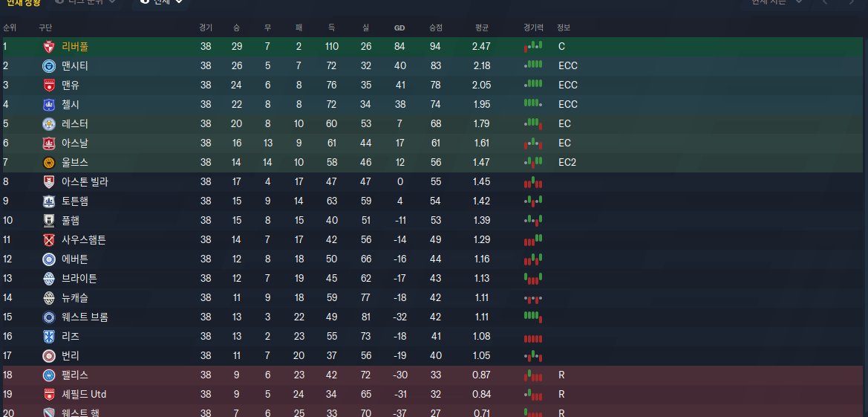The height and width of the screenshot is (417, 868).
Task: Click the 레스터 club badge icon
Action: (x=49, y=124)
